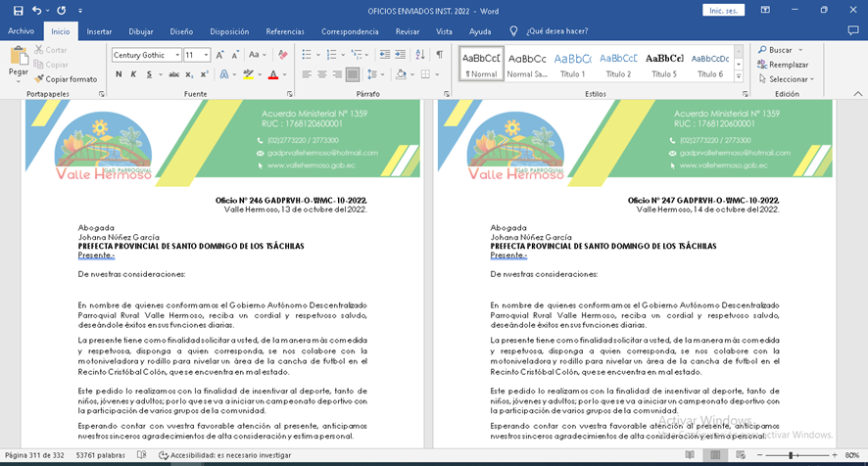Click the clear formatting eraser icon
This screenshot has width=868, height=466.
click(283, 55)
